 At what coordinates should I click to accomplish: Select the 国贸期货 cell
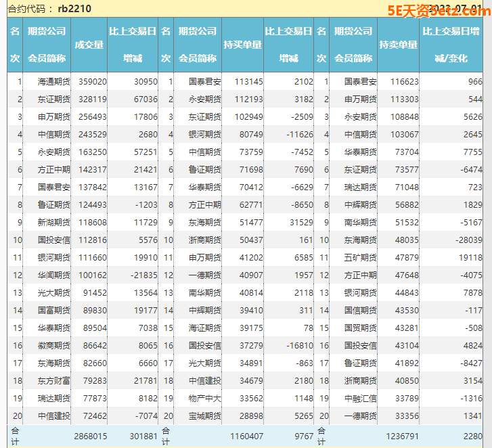pyautogui.click(x=360, y=328)
